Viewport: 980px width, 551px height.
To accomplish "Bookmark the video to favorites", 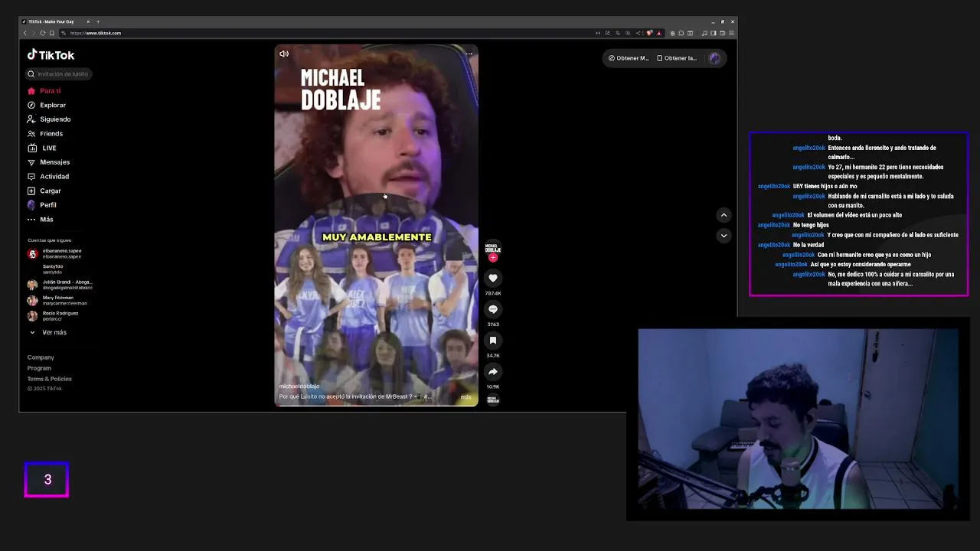I will 493,341.
